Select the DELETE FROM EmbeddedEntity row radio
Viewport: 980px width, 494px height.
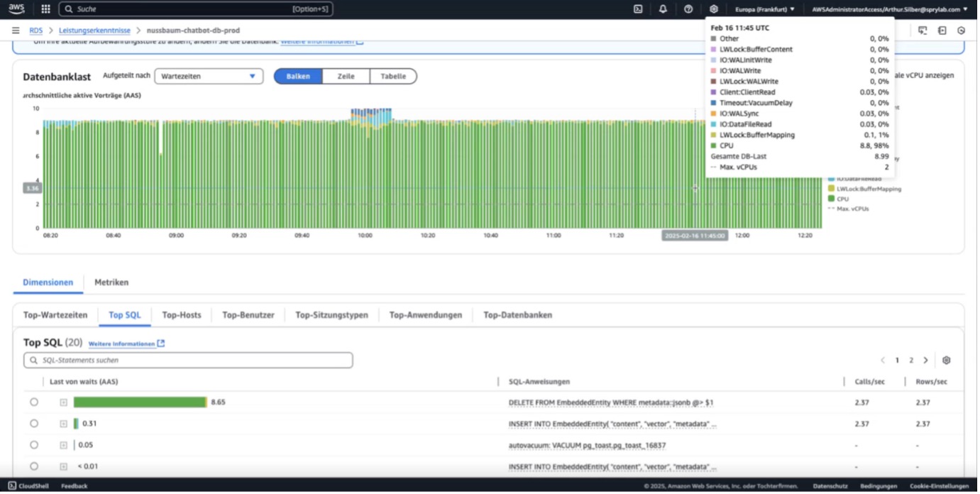[x=34, y=403]
